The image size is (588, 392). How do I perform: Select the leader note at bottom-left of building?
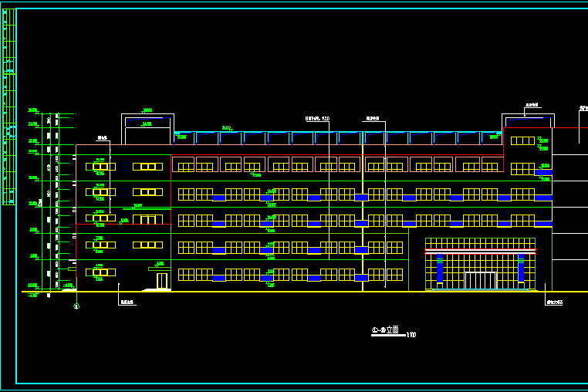tap(127, 302)
